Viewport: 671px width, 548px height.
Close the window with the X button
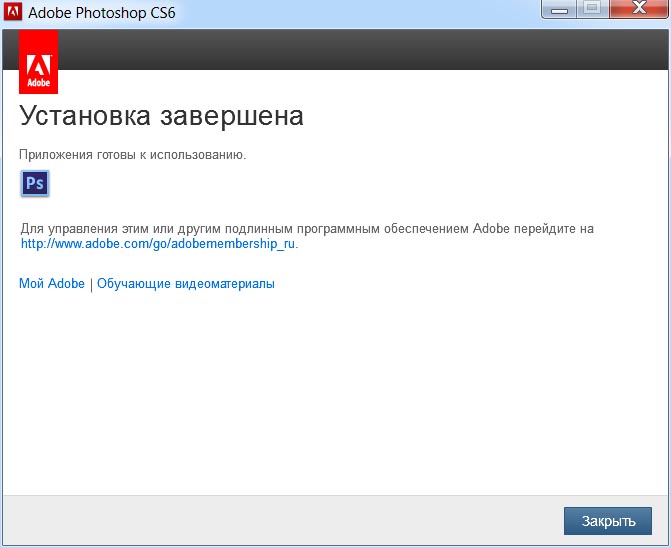click(x=639, y=8)
